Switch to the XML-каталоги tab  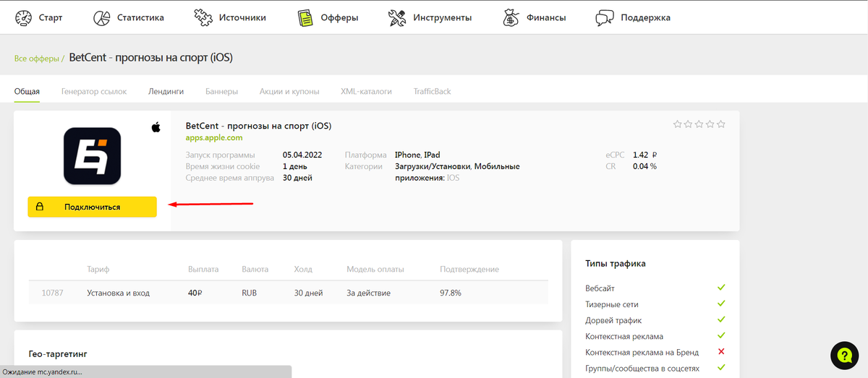click(x=366, y=92)
